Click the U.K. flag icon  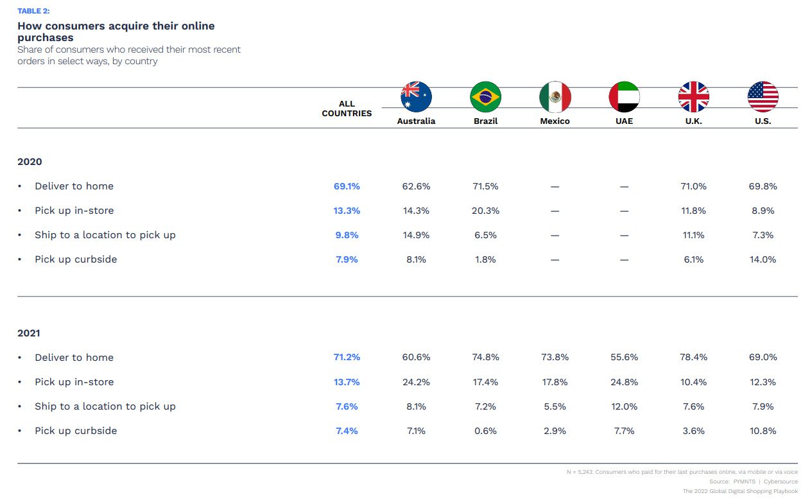[x=693, y=97]
